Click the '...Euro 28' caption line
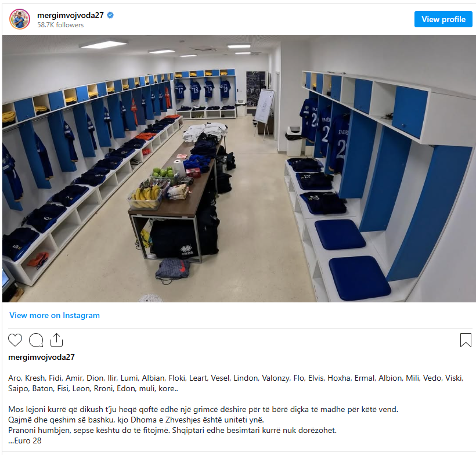 click(x=24, y=440)
